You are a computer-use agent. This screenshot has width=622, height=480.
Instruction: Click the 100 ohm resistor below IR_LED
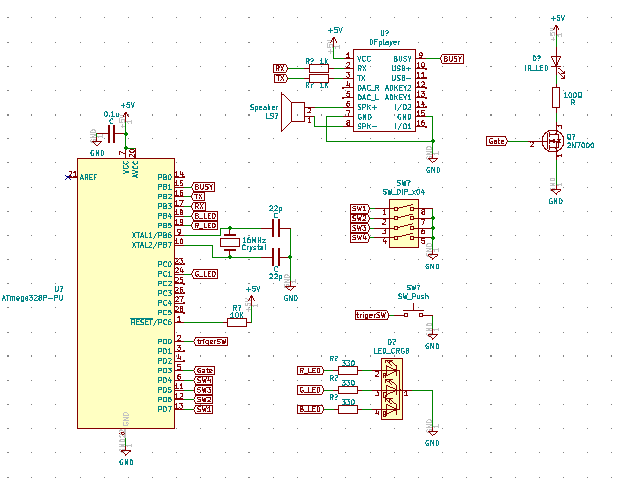pyautogui.click(x=557, y=96)
